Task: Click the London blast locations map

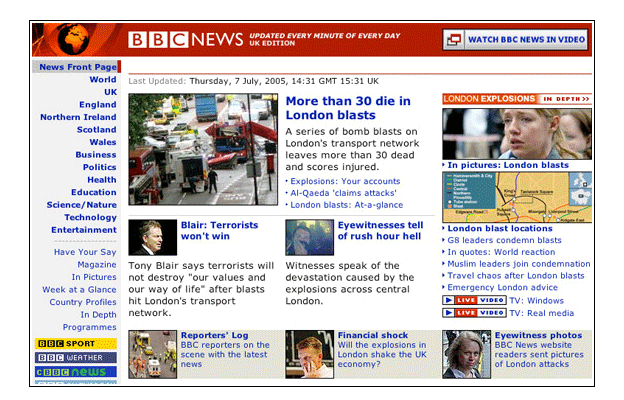Action: point(517,197)
